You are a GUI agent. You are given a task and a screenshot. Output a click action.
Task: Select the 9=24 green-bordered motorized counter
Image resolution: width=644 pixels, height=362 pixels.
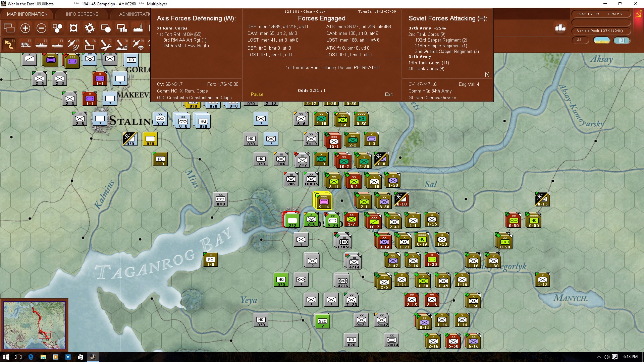pyautogui.click(x=332, y=220)
